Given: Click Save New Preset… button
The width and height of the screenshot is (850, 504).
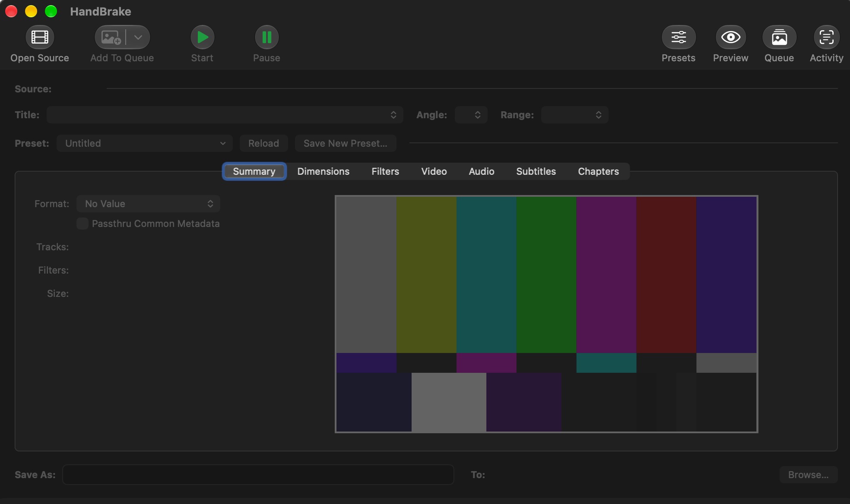Looking at the screenshot, I should point(346,143).
